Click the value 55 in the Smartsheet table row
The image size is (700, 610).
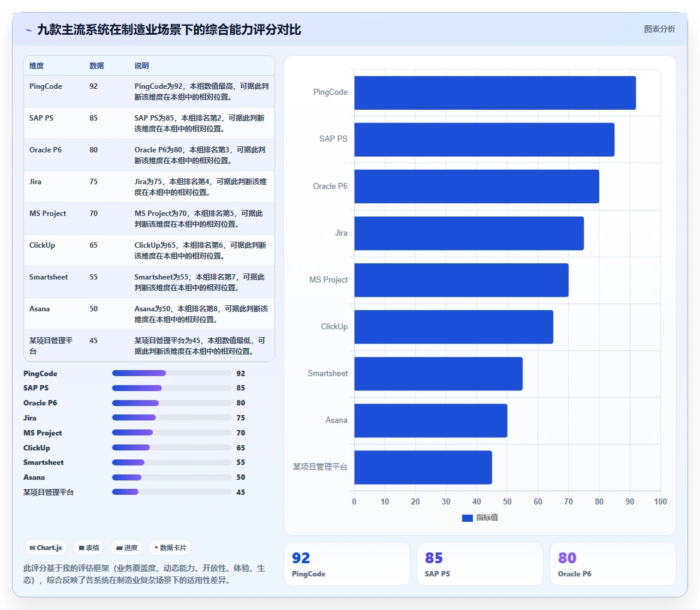click(93, 277)
